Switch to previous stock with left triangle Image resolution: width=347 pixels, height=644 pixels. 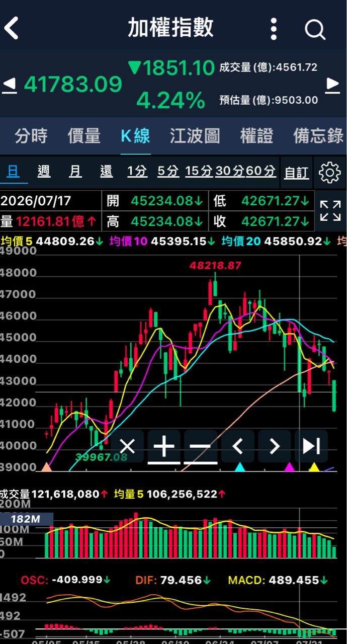(x=9, y=85)
